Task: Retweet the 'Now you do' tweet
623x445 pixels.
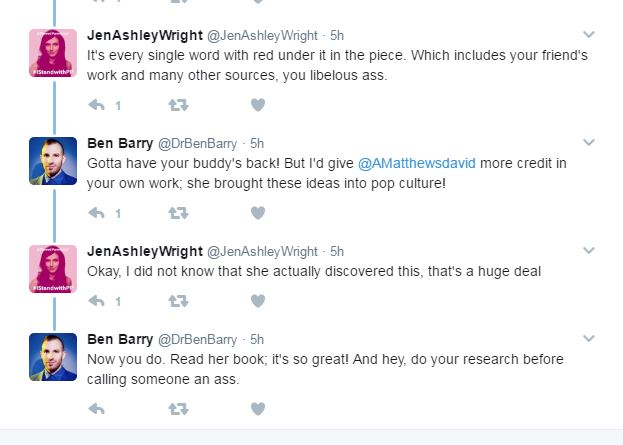Action: (178, 408)
